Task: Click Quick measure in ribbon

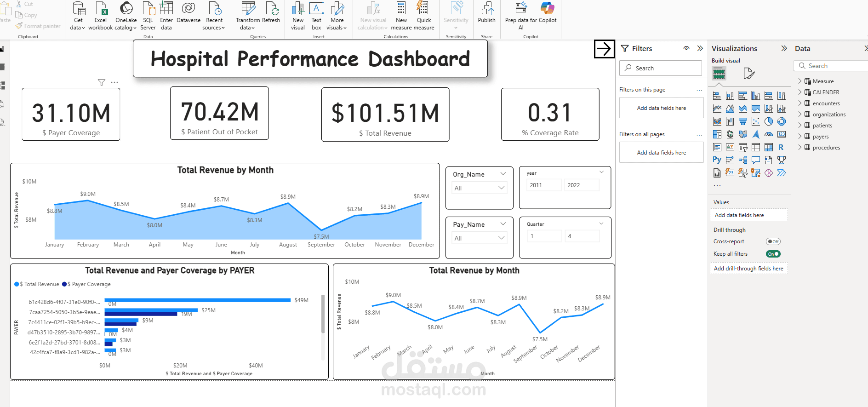Action: coord(424,16)
